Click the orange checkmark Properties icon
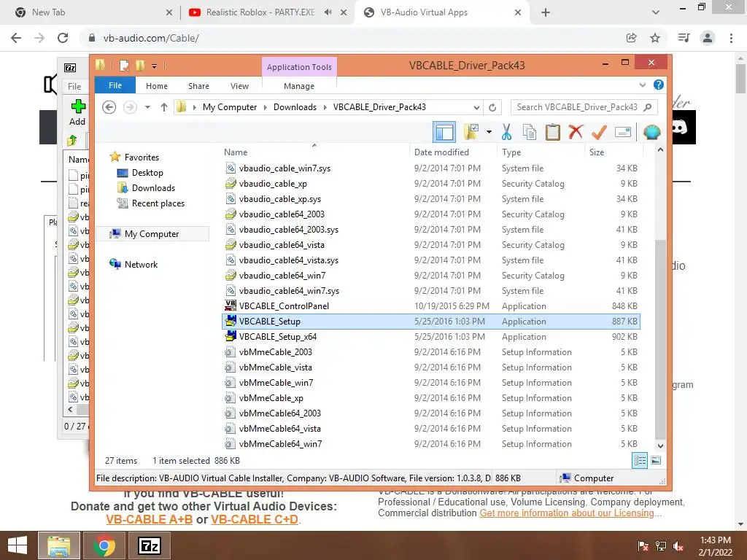Viewport: 747px width, 560px height. 599,132
